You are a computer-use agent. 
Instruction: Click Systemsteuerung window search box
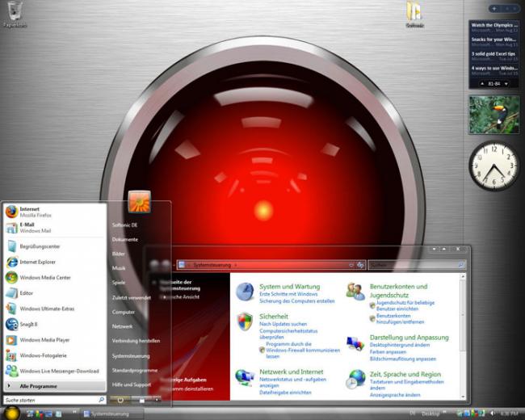pyautogui.click(x=417, y=265)
